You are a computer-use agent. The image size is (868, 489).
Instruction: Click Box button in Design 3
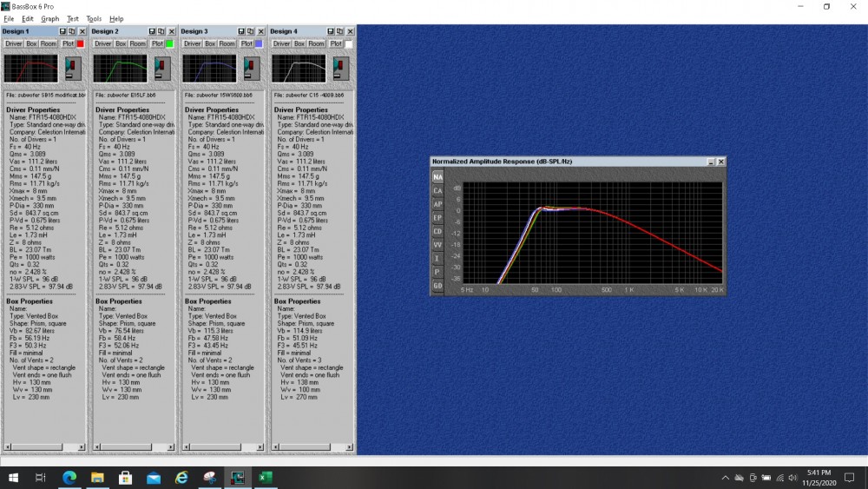coord(210,43)
